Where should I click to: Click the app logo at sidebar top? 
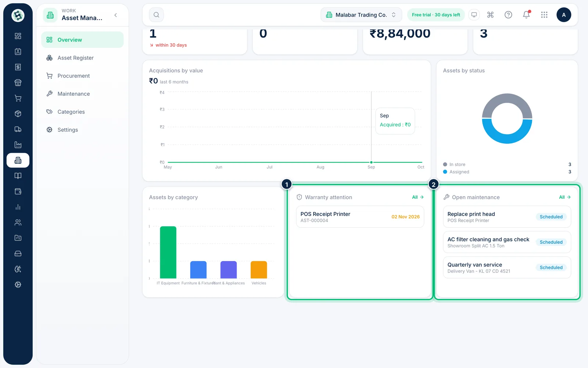[18, 15]
